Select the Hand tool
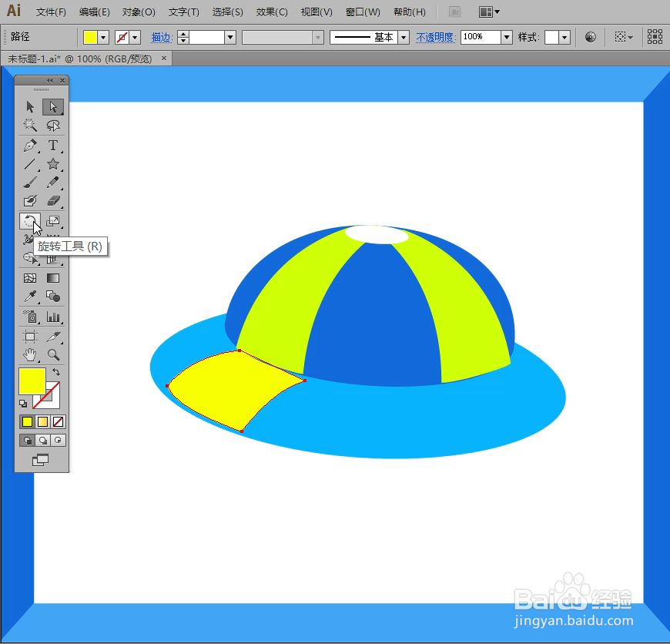The height and width of the screenshot is (644, 670). click(x=30, y=354)
